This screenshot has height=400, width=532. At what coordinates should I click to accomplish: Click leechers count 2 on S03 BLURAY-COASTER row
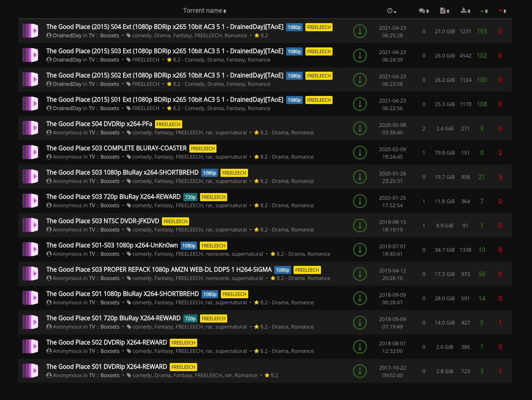click(500, 153)
